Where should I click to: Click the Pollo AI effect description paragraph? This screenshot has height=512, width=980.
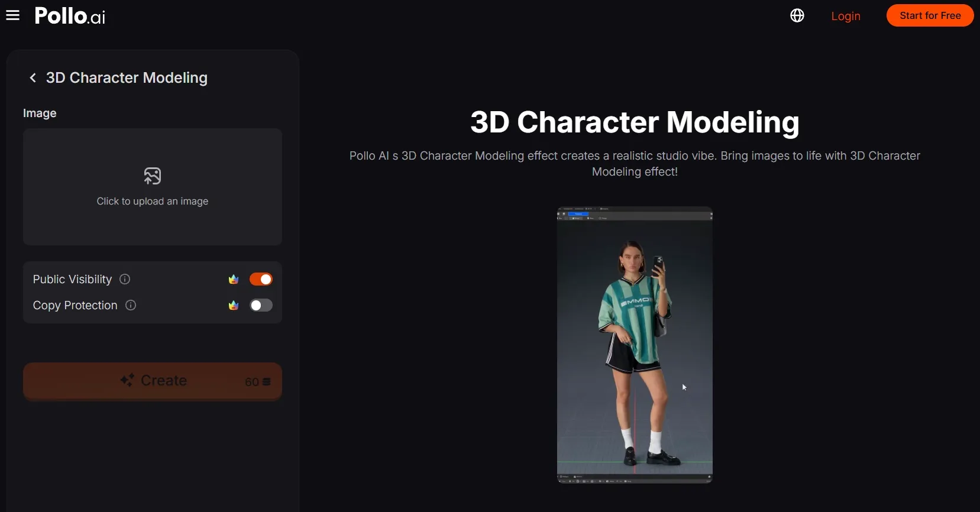tap(635, 164)
